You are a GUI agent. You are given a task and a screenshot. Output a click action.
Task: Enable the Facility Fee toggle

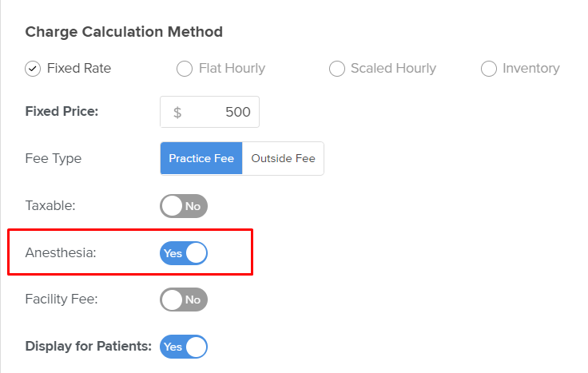[184, 300]
